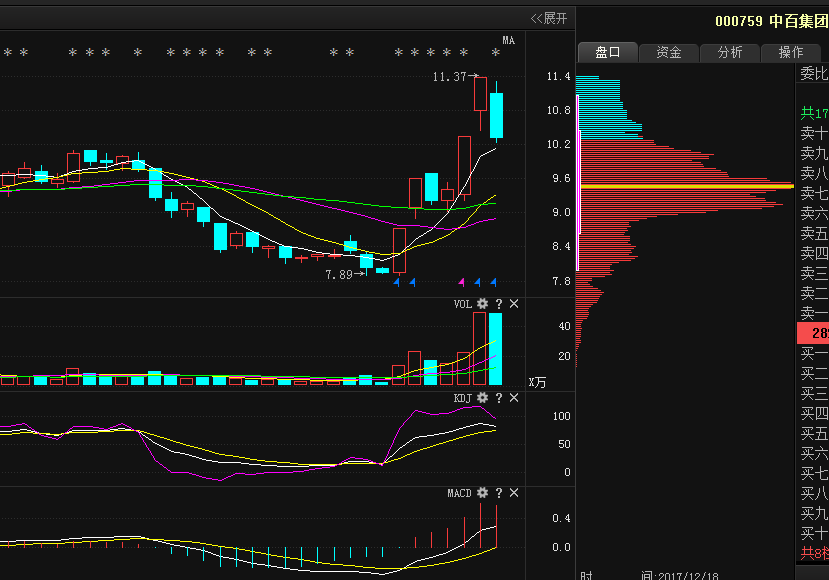
Task: Open KDJ indicator settings gear
Action: 482,398
